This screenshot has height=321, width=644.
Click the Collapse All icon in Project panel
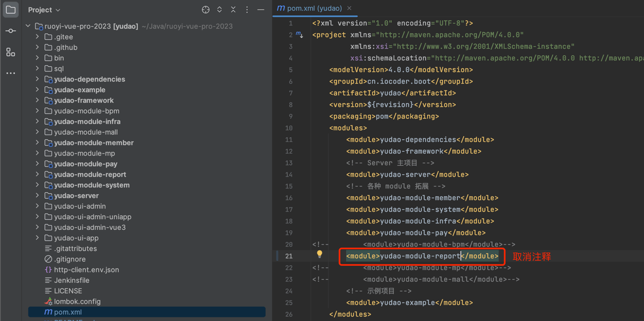pos(233,10)
